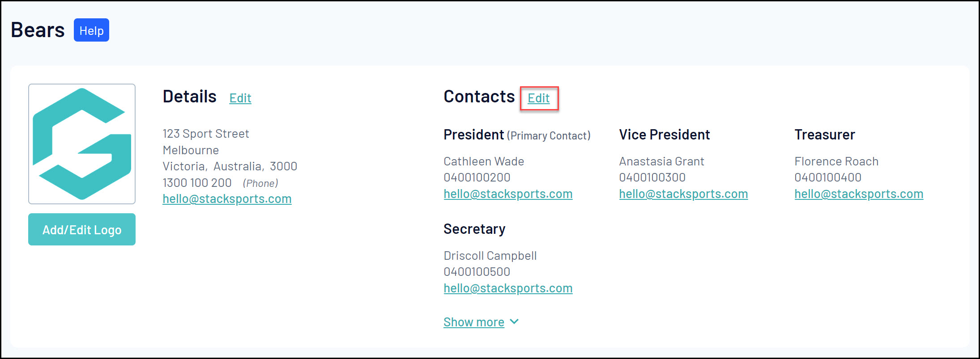Click the chevron beside Show more
Viewport: 980px width, 359px height.
(514, 322)
